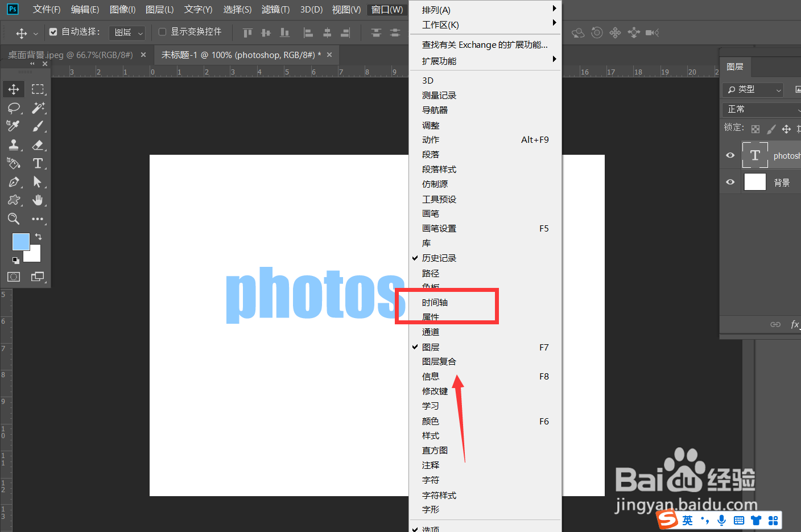The height and width of the screenshot is (532, 801).
Task: Toggle Auto-Select checkbox
Action: (x=53, y=32)
